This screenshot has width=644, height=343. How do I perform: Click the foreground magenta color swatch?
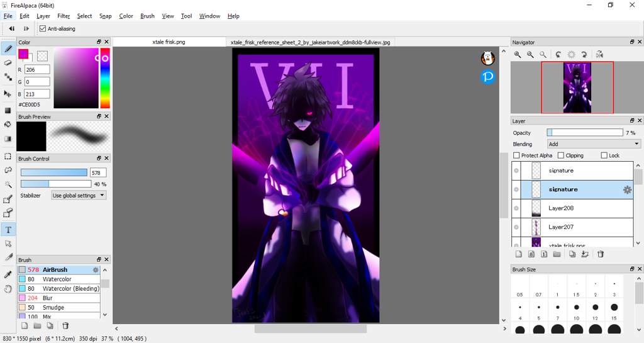tap(23, 54)
